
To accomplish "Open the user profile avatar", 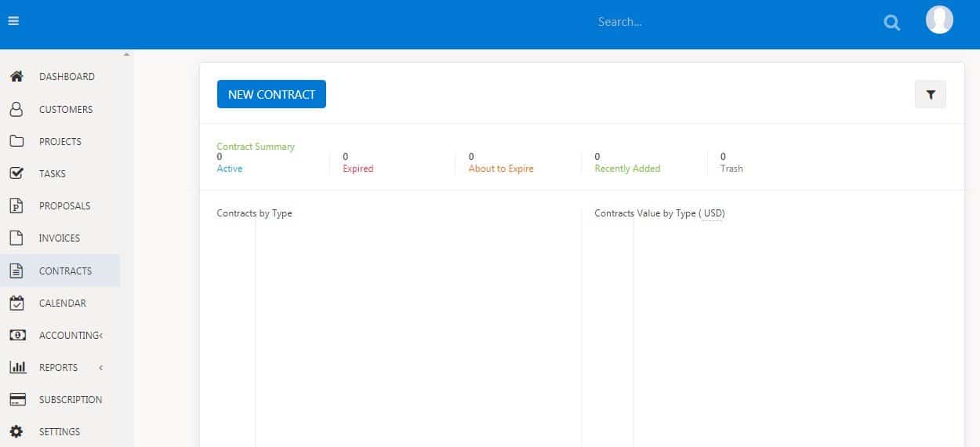I will pyautogui.click(x=938, y=20).
